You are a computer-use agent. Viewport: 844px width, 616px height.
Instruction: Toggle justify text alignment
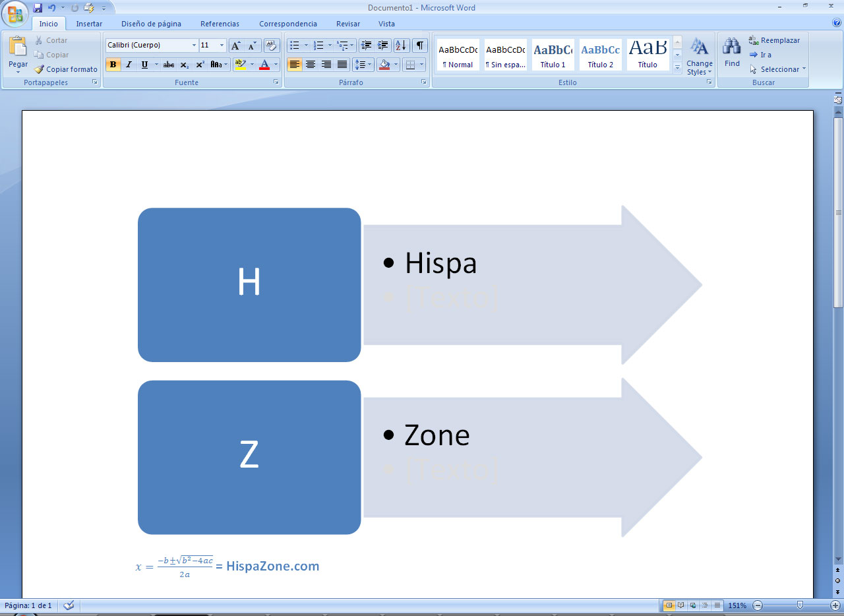click(342, 65)
